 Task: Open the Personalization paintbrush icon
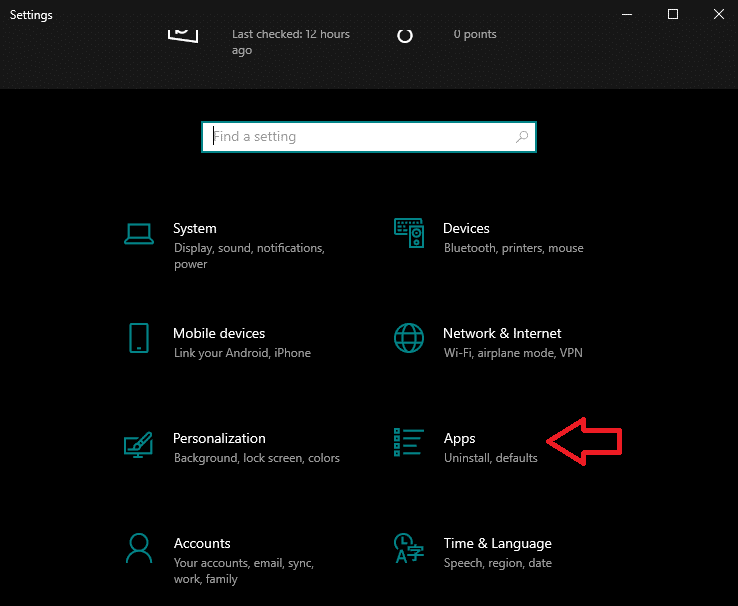tap(139, 443)
